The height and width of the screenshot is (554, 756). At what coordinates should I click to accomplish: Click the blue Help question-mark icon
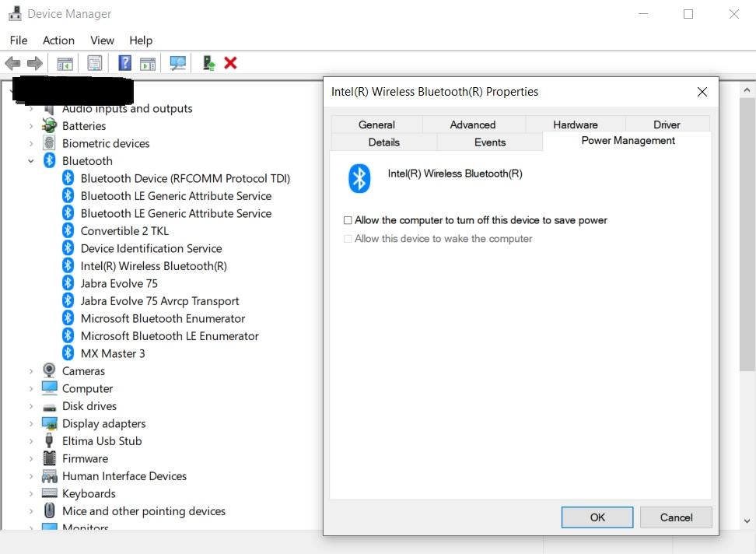[125, 63]
